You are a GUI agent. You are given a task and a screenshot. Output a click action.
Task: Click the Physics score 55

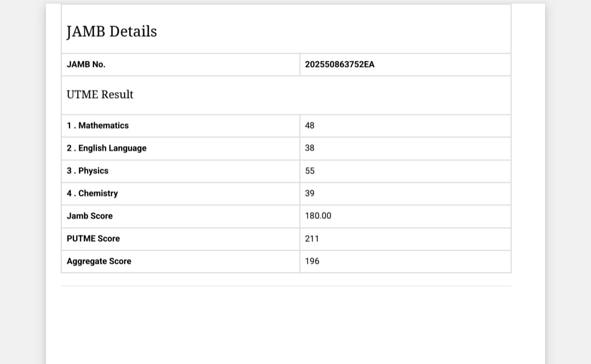click(310, 171)
